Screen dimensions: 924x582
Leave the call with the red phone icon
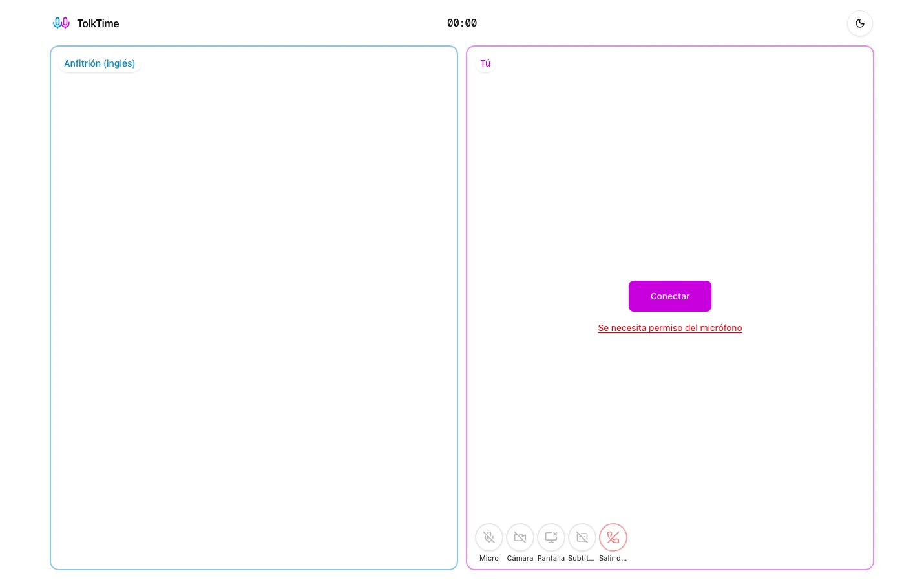(613, 537)
